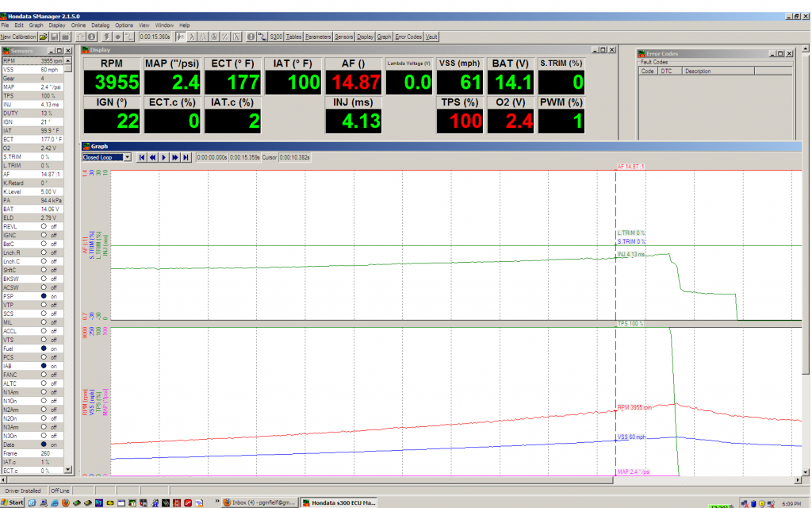
Task: Click the Description column header in Error Codes
Action: click(718, 71)
